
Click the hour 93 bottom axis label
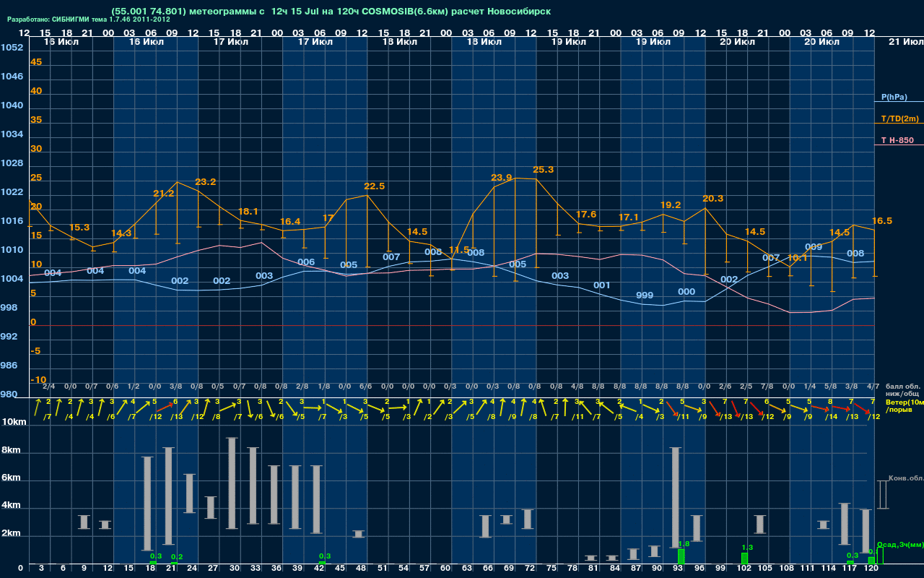[677, 569]
